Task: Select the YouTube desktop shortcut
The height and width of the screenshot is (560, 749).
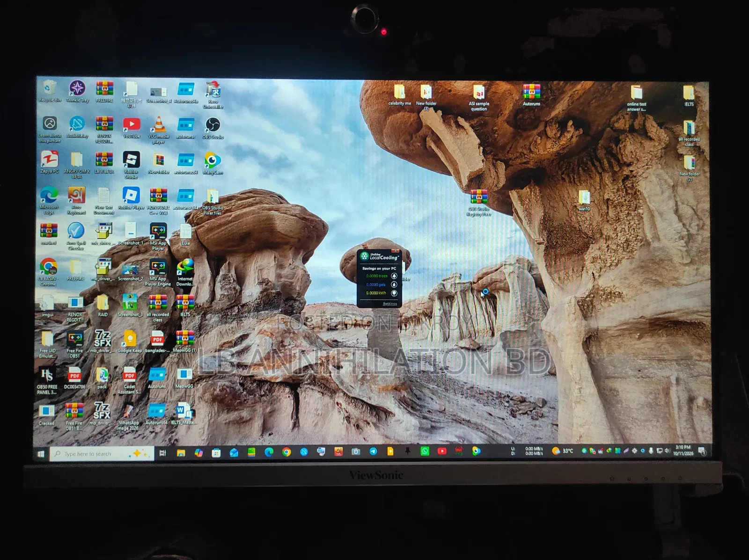Action: (132, 127)
